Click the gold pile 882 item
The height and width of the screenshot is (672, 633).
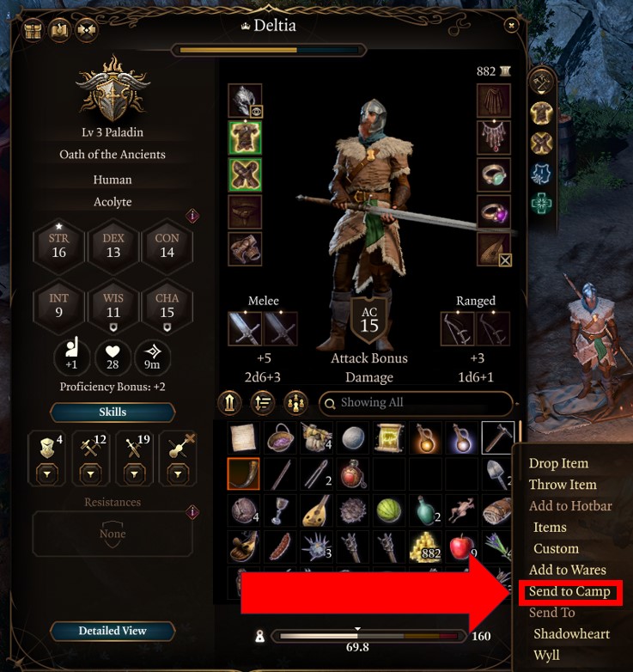pos(425,547)
